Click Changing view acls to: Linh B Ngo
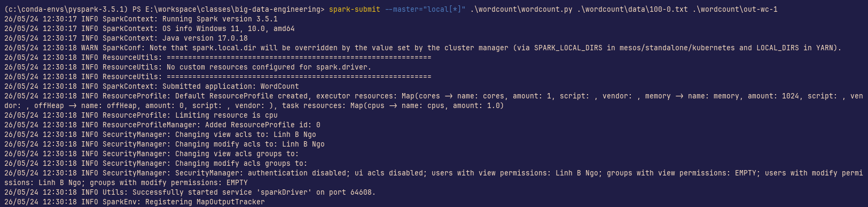 click(160, 134)
